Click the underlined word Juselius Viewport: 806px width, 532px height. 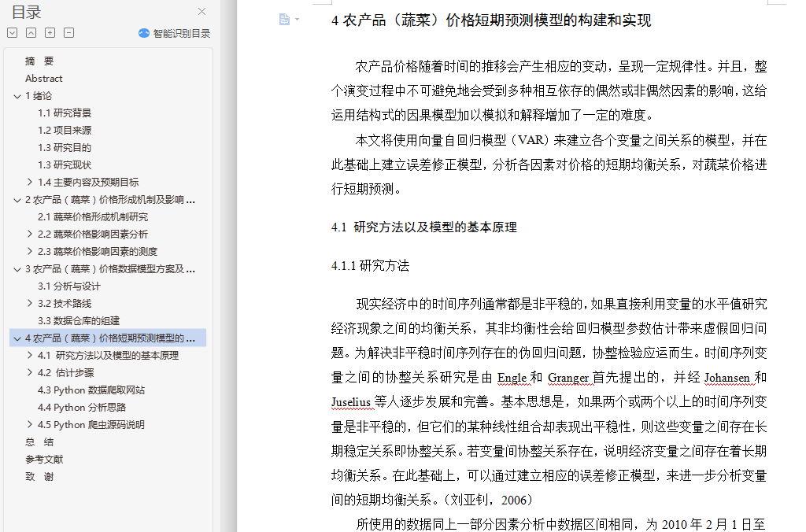351,402
